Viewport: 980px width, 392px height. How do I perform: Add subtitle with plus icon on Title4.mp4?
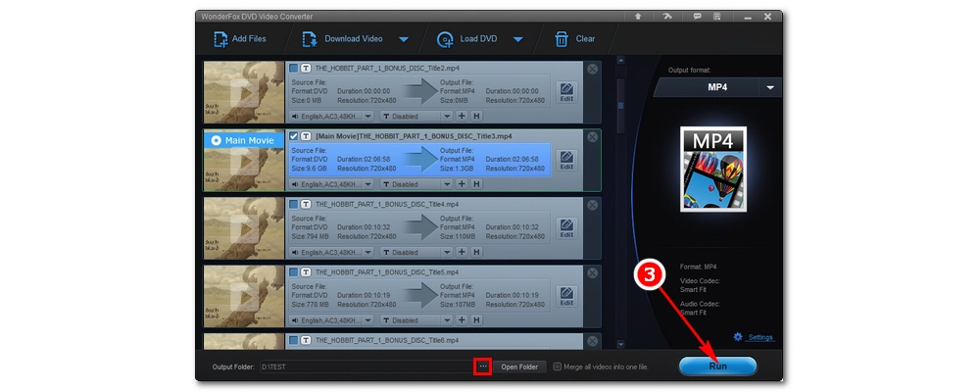coord(462,252)
